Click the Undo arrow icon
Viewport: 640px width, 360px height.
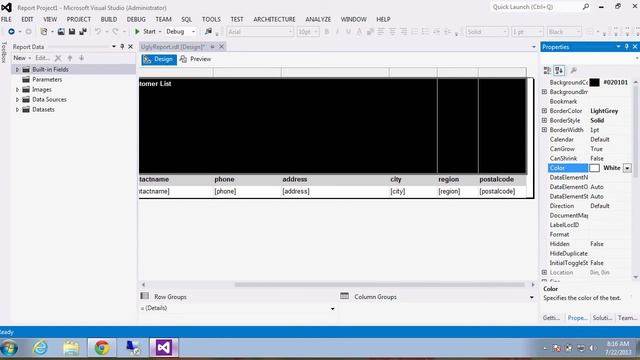(98, 31)
